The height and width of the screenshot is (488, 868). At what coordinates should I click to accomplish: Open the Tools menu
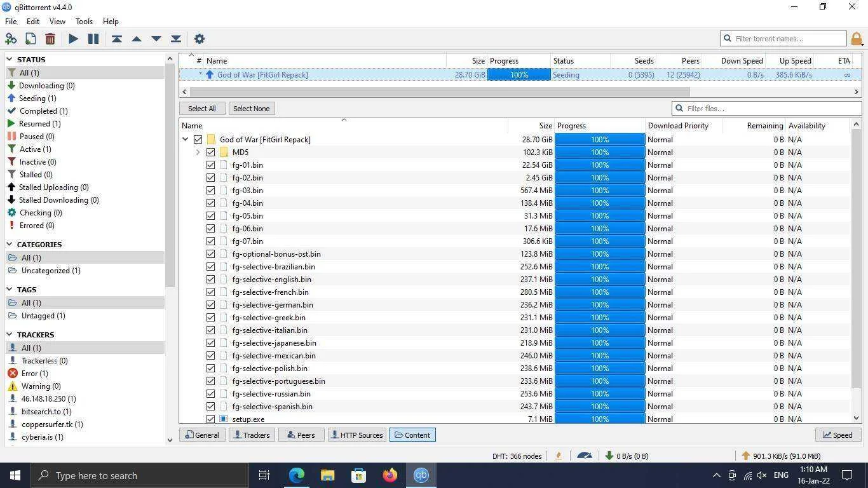point(84,21)
